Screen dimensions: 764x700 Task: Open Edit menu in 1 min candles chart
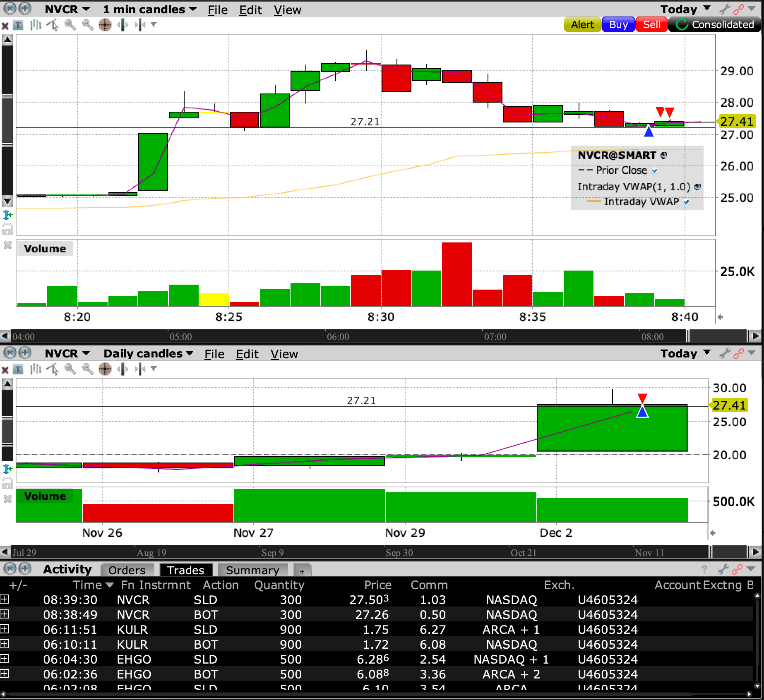click(x=250, y=10)
